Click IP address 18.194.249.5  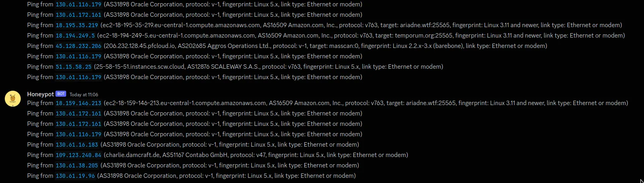(75, 36)
